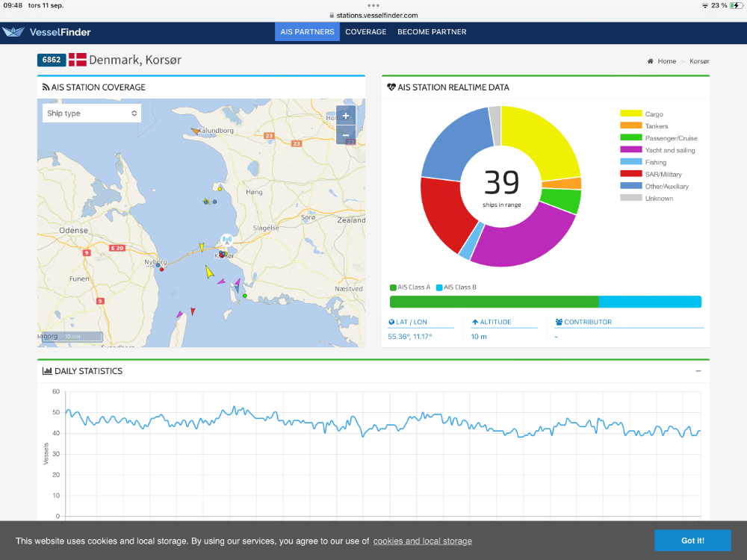
Task: Click the VesselFinder logo
Action: click(47, 32)
